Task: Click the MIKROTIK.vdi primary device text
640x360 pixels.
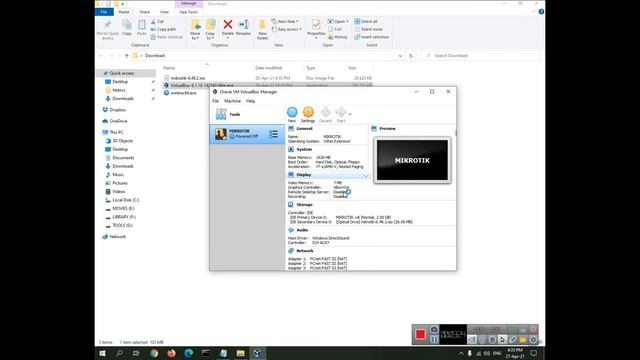Action: tap(363, 218)
